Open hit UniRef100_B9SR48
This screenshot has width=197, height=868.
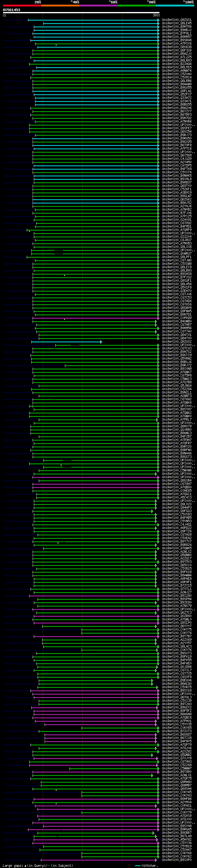(176, 40)
